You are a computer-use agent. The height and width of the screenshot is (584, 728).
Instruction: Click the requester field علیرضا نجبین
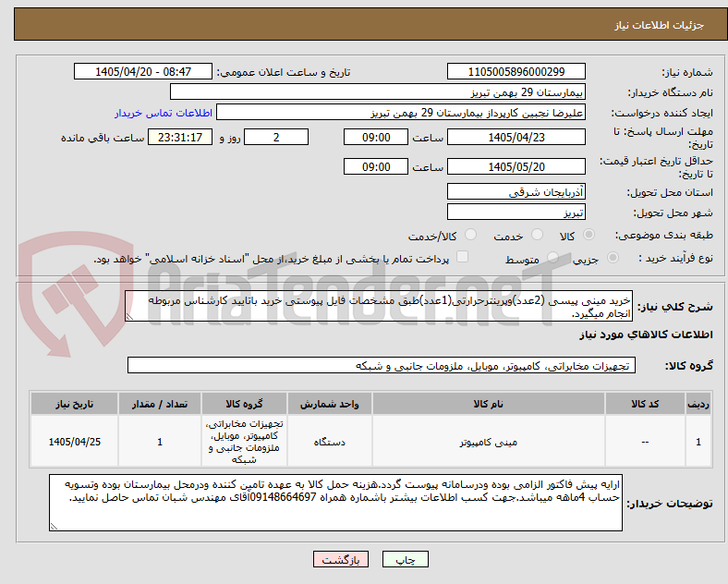coord(401,113)
